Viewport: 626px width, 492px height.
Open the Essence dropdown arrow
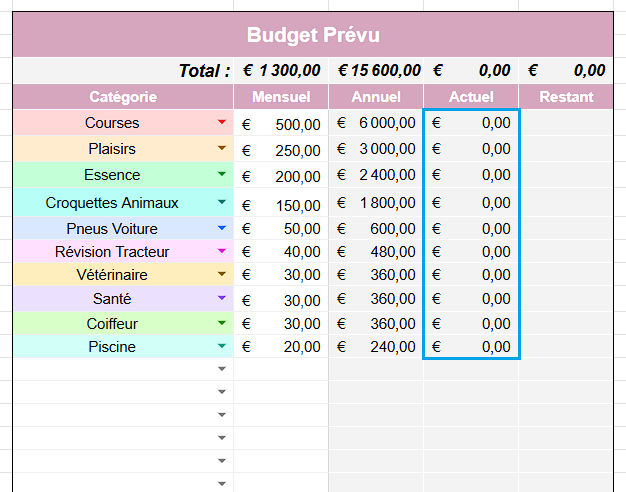tap(222, 175)
